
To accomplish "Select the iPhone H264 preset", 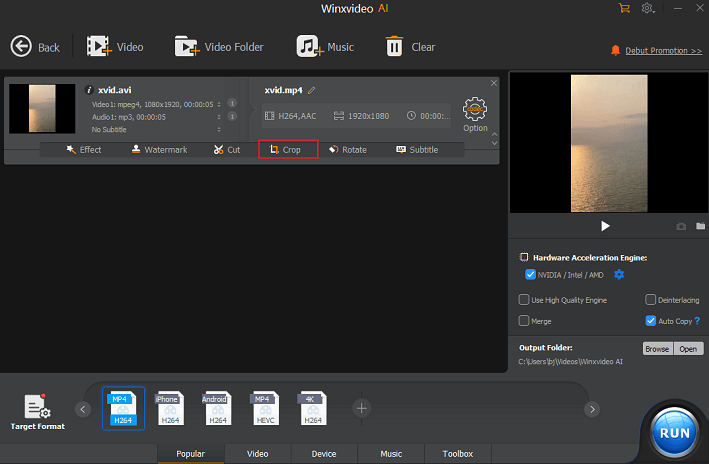I will 170,408.
